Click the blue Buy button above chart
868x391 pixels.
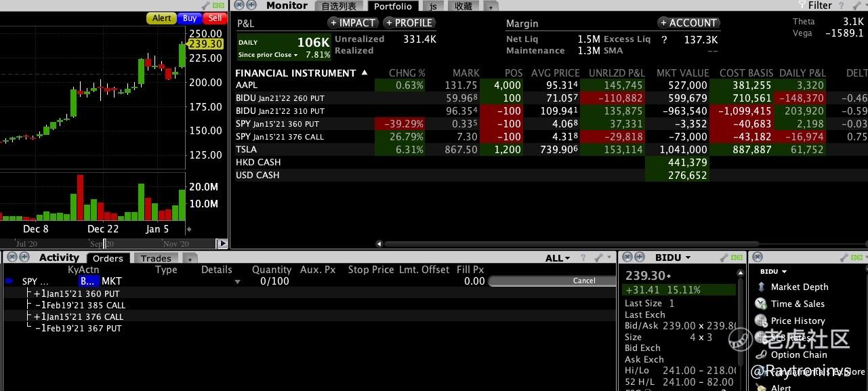point(190,18)
